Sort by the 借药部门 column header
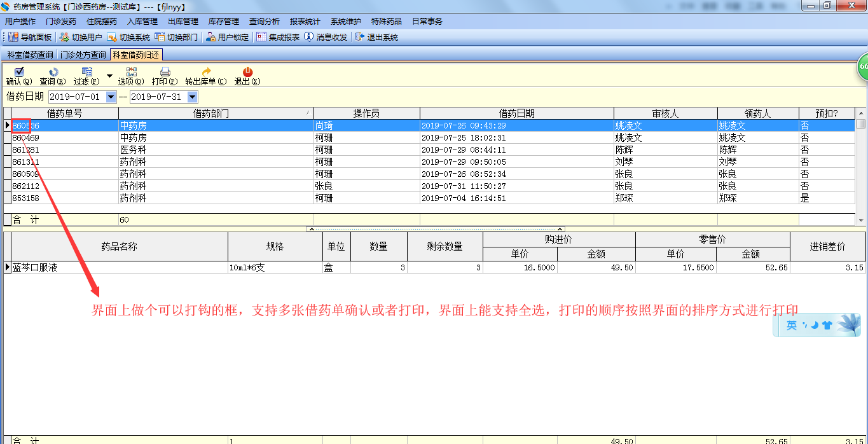Image resolution: width=868 pixels, height=444 pixels. (x=216, y=113)
